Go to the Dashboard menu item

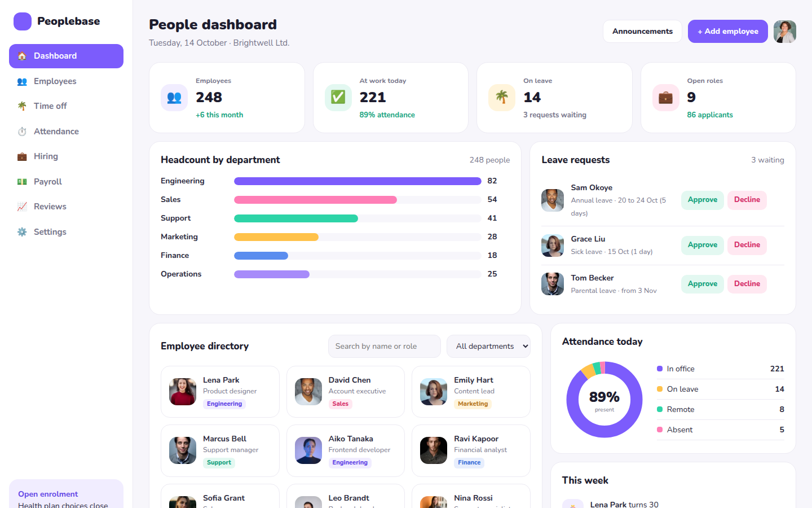click(x=66, y=56)
